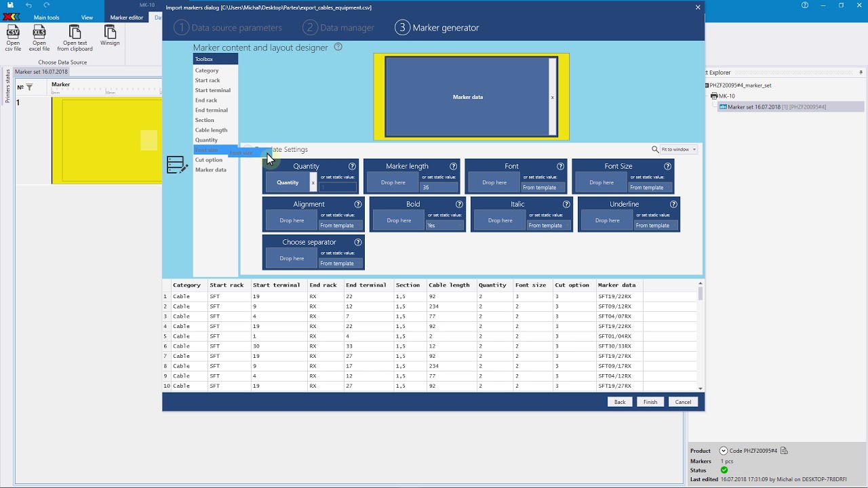This screenshot has height=488, width=868.
Task: Open Underline static value dropdown
Action: [x=656, y=225]
